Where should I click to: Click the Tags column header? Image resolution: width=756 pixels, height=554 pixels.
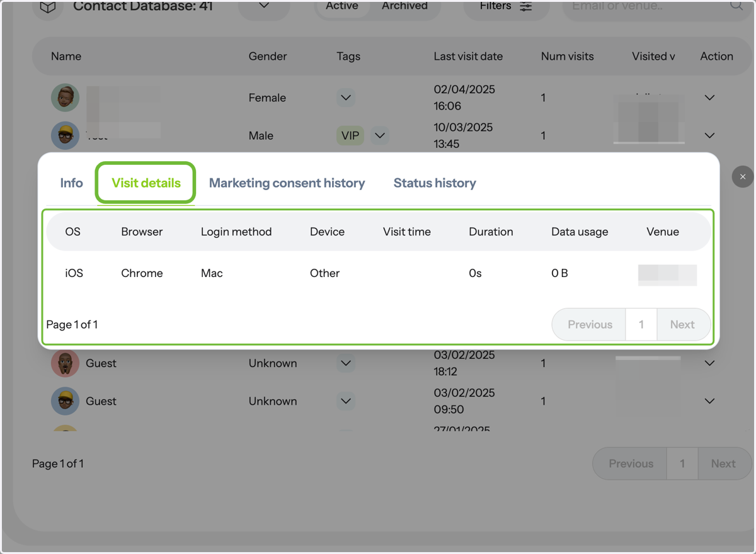348,56
